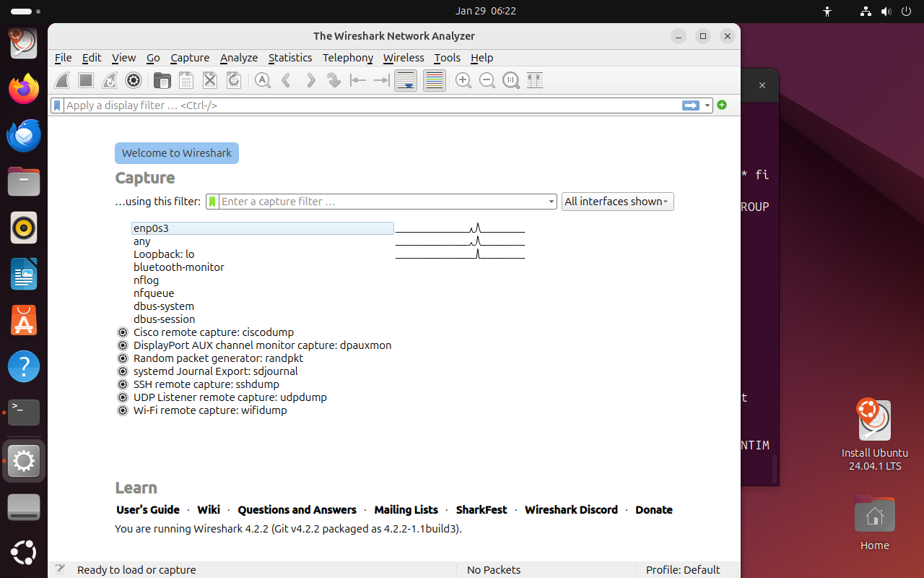
Task: Open sdjournal settings gear icon
Action: click(123, 371)
